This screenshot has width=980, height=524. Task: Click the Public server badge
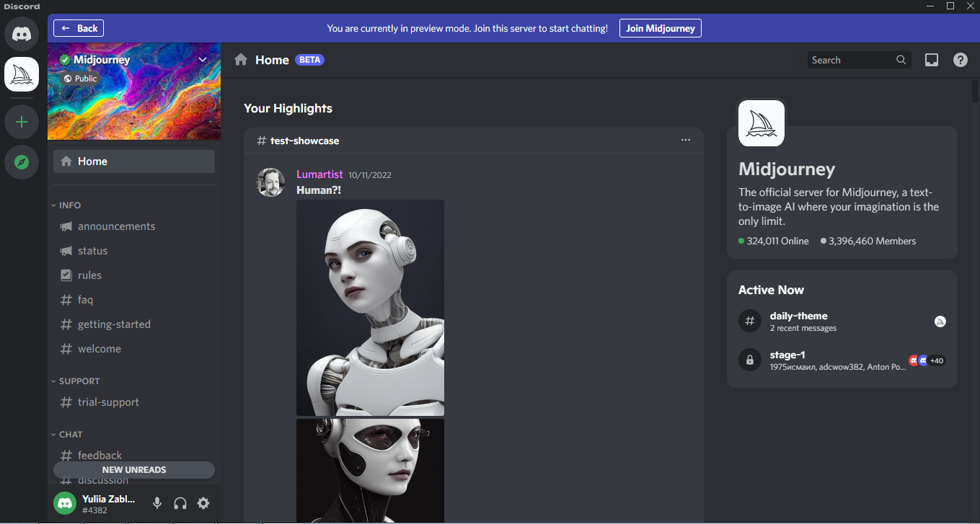[x=80, y=79]
